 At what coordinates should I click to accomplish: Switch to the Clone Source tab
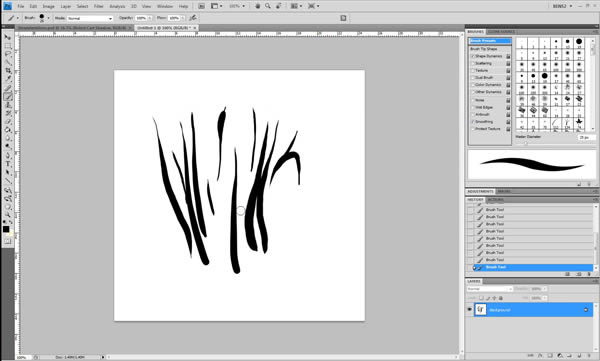(x=501, y=32)
